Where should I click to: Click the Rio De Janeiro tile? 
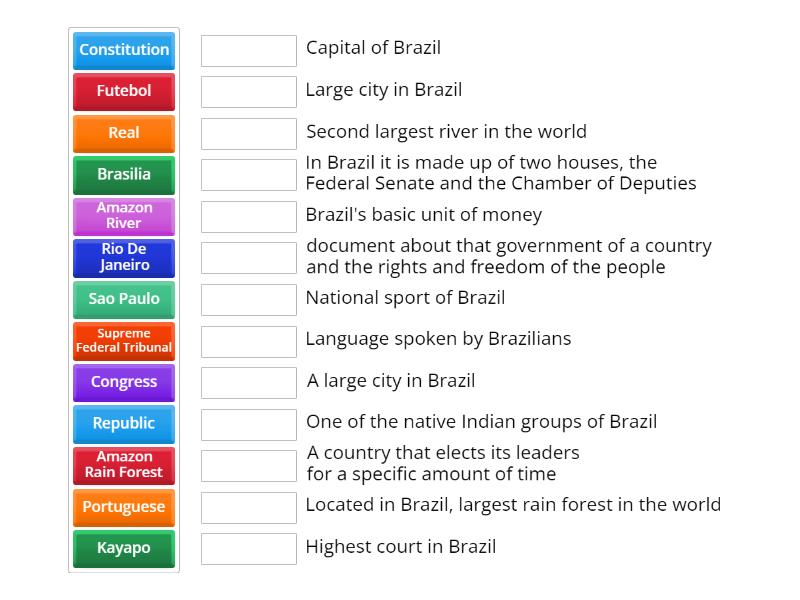click(123, 257)
